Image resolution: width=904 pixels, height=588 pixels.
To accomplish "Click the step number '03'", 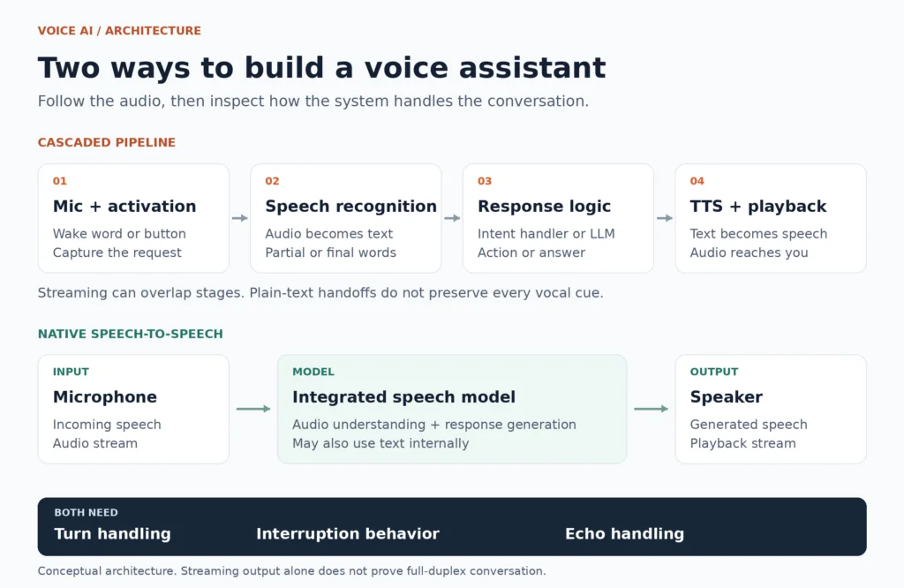I will coord(485,181).
